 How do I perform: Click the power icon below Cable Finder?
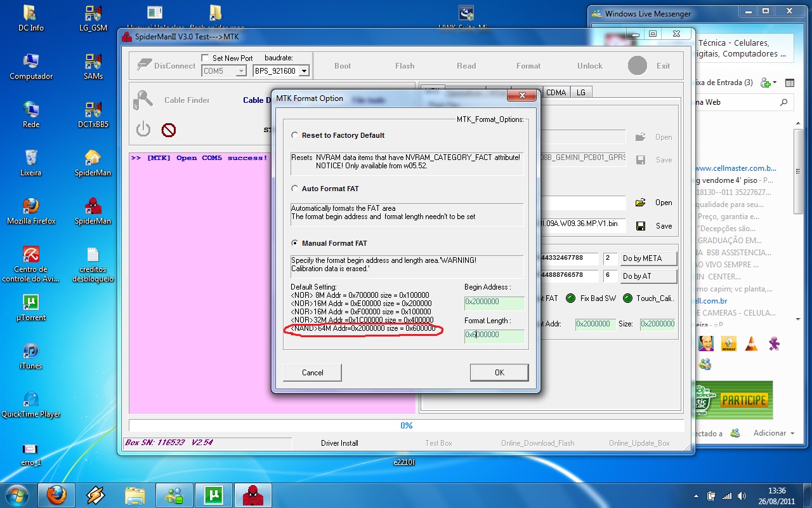click(x=143, y=130)
